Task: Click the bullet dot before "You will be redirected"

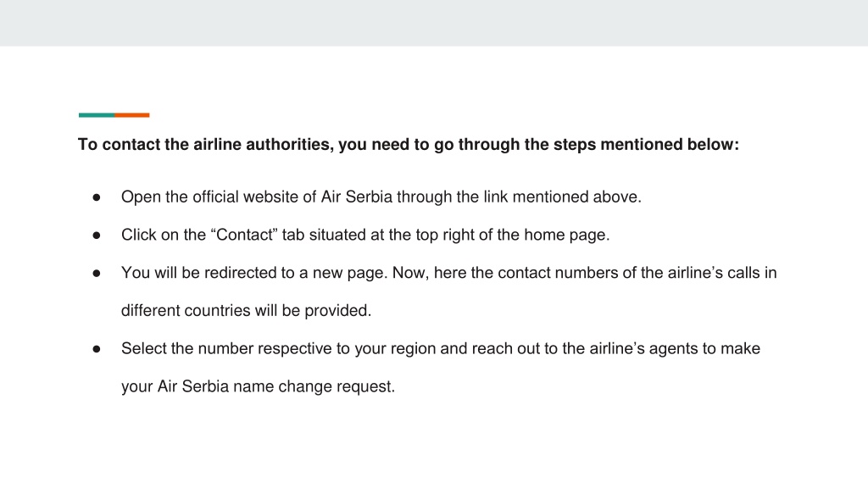Action: 97,274
